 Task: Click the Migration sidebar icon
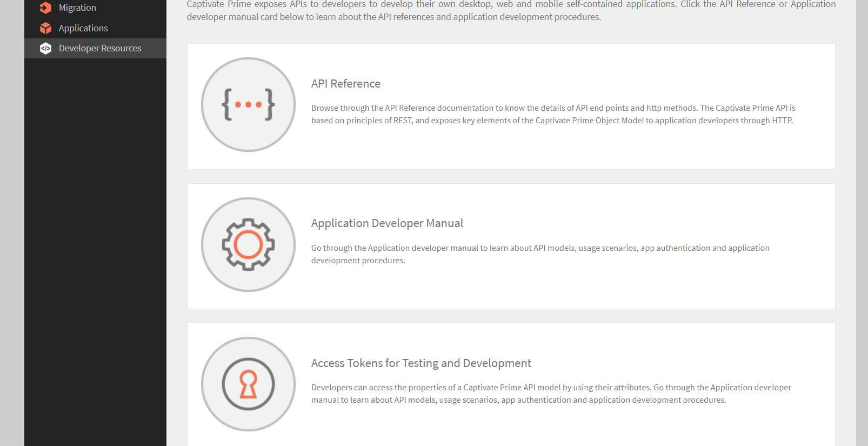click(45, 8)
